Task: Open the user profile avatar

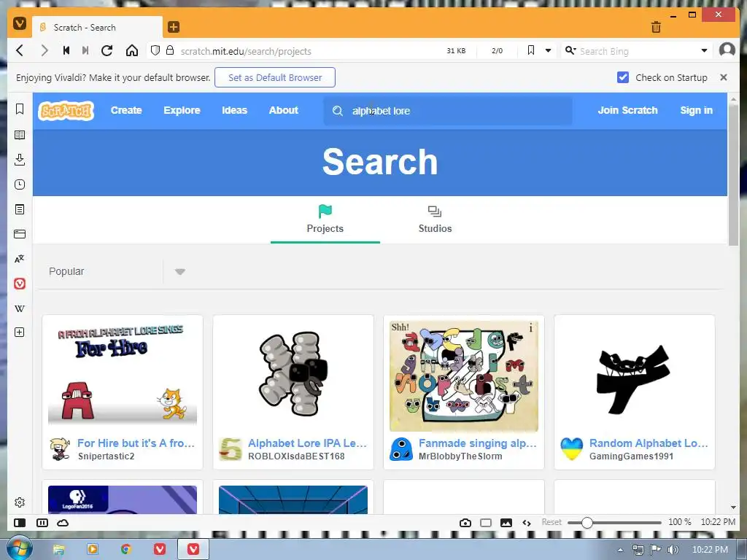Action: [x=727, y=50]
